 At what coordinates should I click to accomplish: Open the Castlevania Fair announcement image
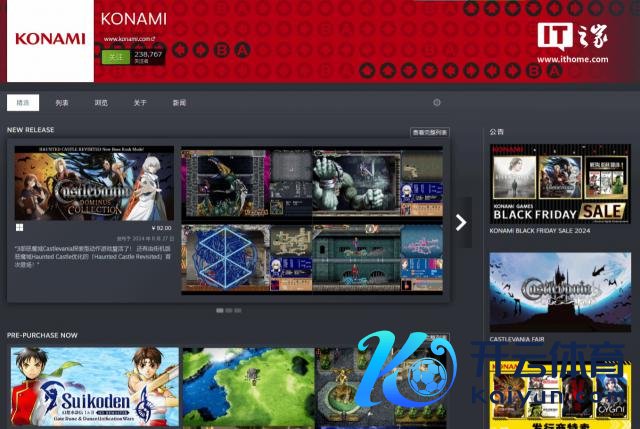coord(559,291)
